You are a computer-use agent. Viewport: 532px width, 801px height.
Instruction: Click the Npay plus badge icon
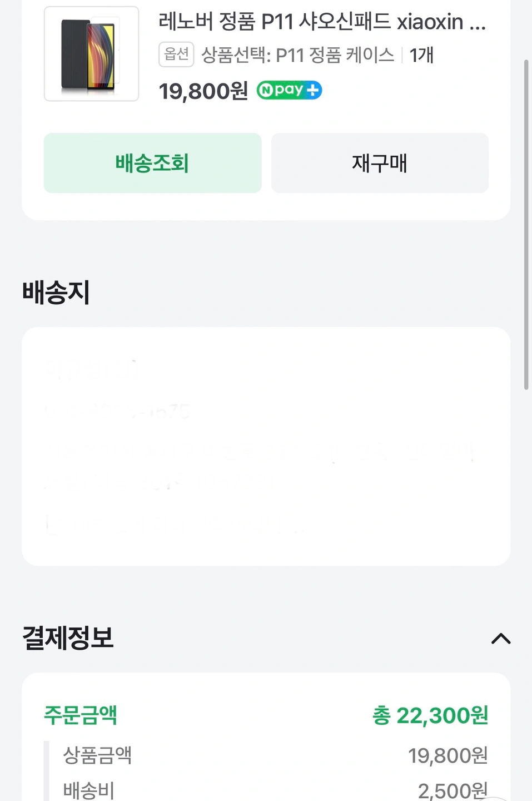[x=289, y=90]
